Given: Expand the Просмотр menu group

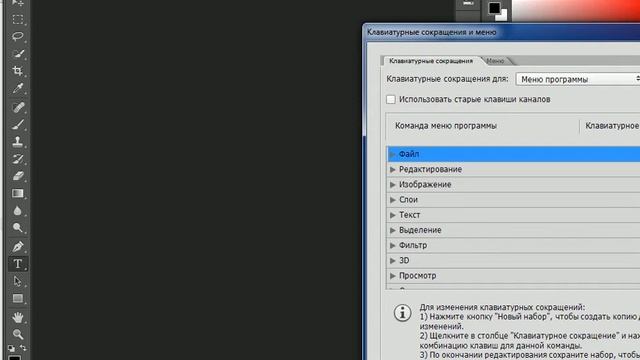Looking at the screenshot, I should tap(393, 276).
